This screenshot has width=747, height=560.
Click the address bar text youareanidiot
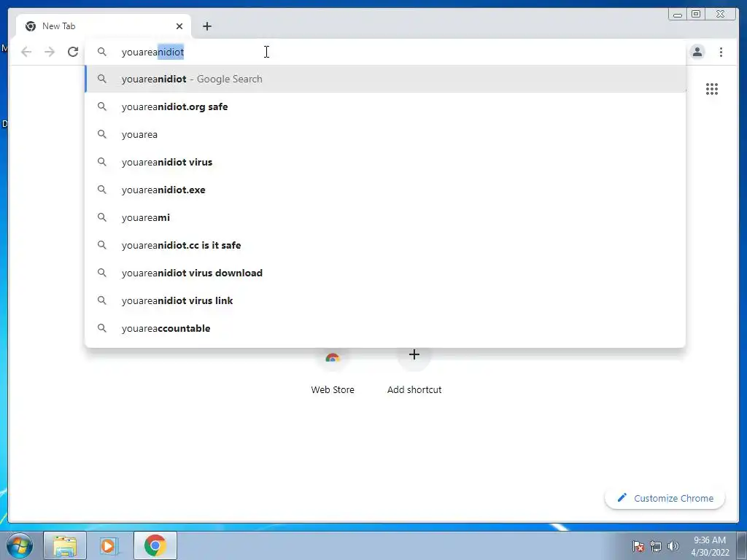152,52
